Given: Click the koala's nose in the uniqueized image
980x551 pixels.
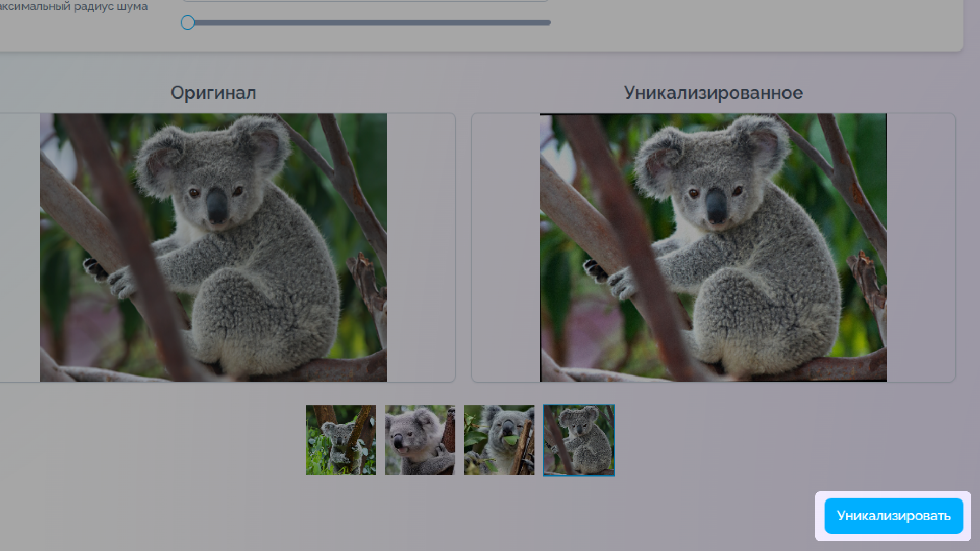Looking at the screenshot, I should (x=717, y=206).
